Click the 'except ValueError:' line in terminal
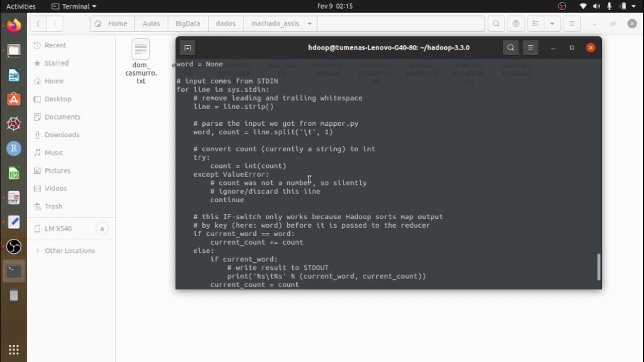The image size is (644, 362). pos(231,174)
